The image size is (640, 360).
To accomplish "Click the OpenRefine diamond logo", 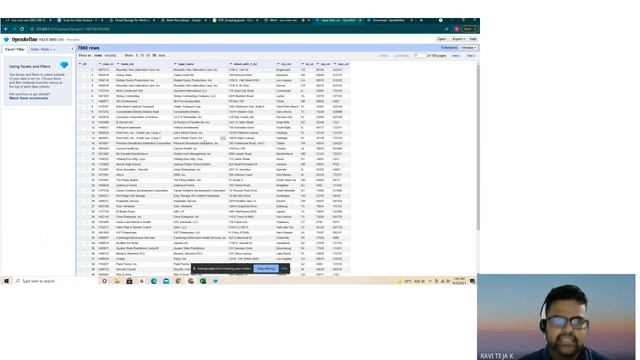I will tap(6, 39).
